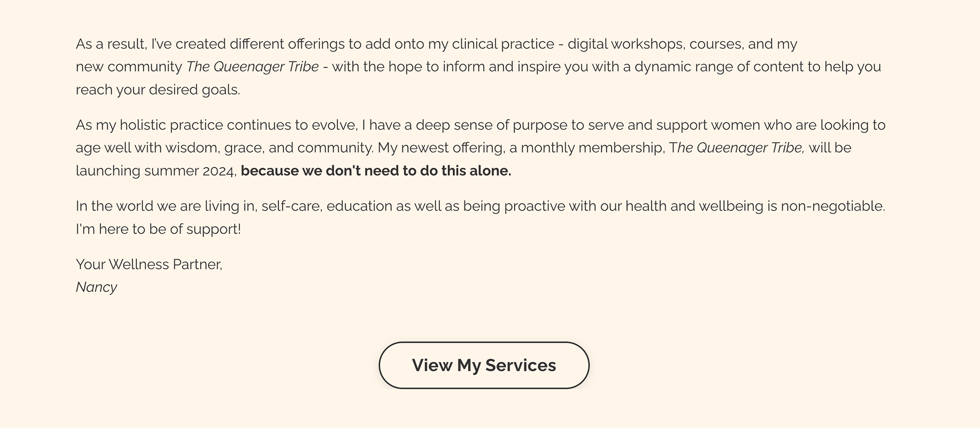This screenshot has height=428, width=980.
Task: Click the words 'As my holistic practice'
Action: point(150,125)
